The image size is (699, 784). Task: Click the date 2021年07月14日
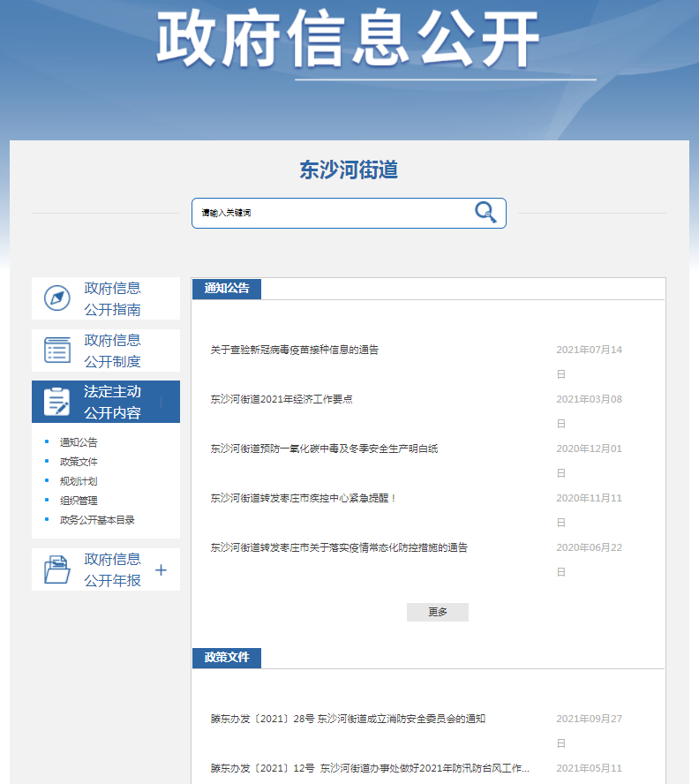tap(589, 362)
